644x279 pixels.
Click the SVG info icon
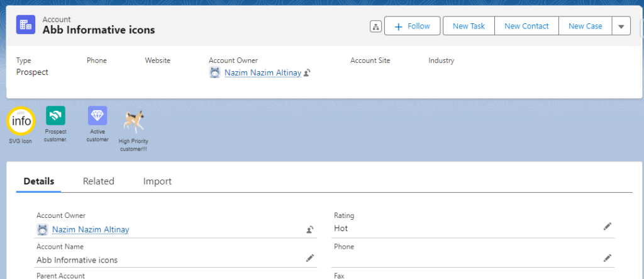pos(20,121)
